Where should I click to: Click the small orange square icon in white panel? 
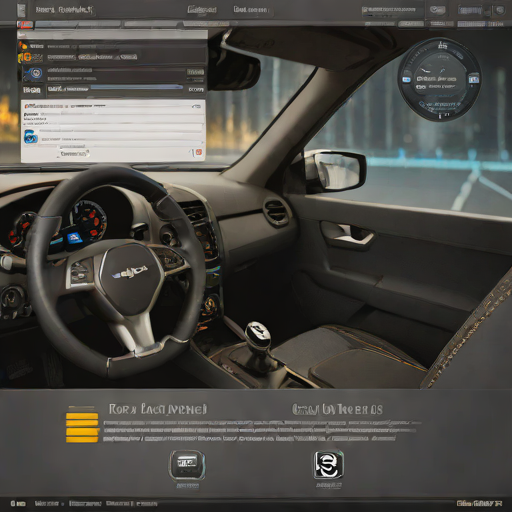(x=199, y=152)
